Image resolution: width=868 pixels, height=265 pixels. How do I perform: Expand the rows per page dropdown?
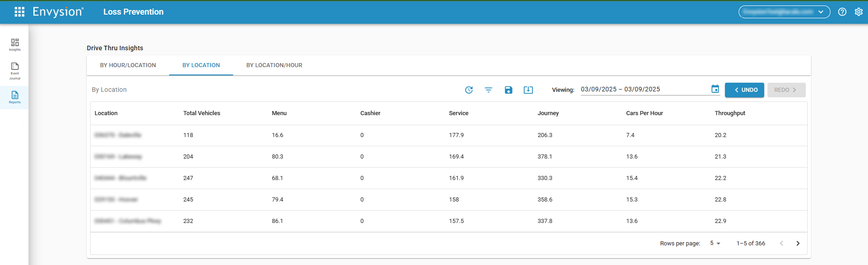point(715,244)
